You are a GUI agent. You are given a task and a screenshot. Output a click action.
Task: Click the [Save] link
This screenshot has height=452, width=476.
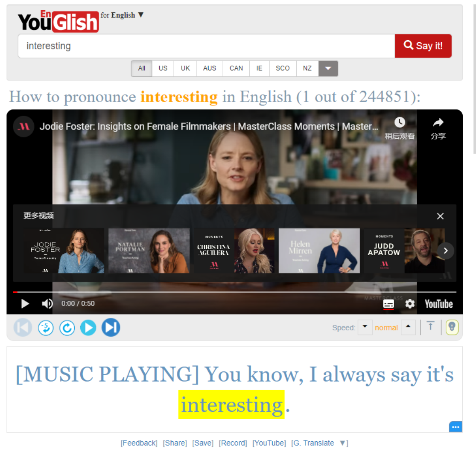(x=203, y=443)
